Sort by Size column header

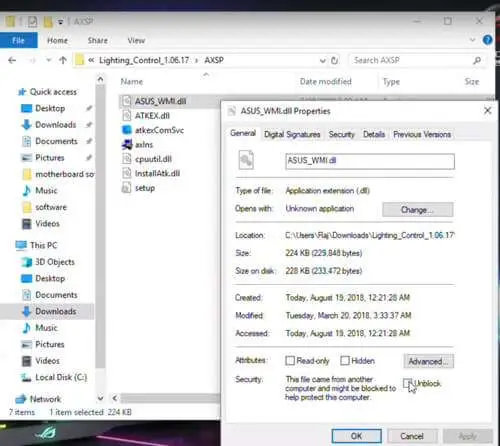tap(472, 82)
